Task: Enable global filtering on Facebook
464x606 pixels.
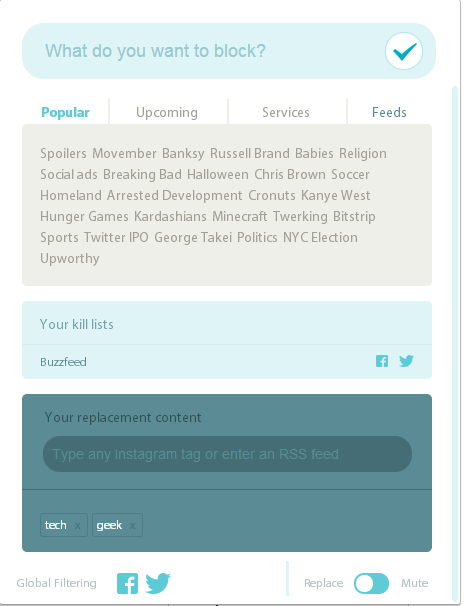Action: pyautogui.click(x=127, y=583)
